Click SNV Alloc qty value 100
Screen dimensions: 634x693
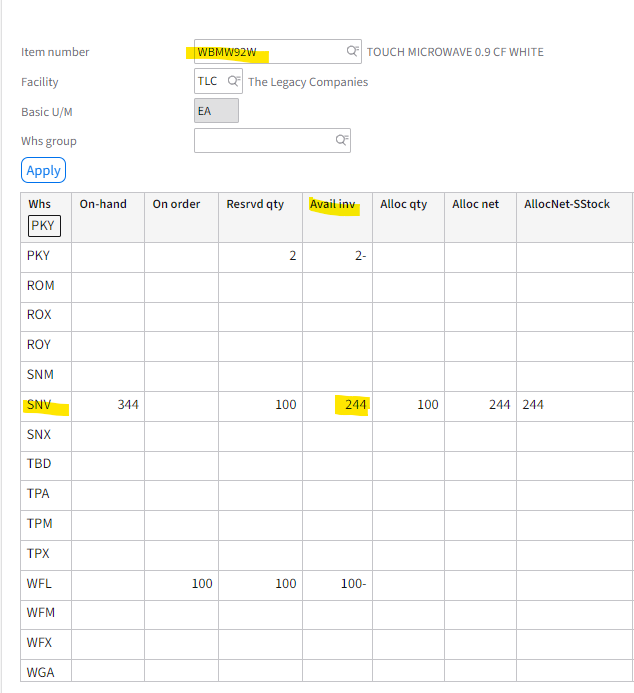pos(428,404)
